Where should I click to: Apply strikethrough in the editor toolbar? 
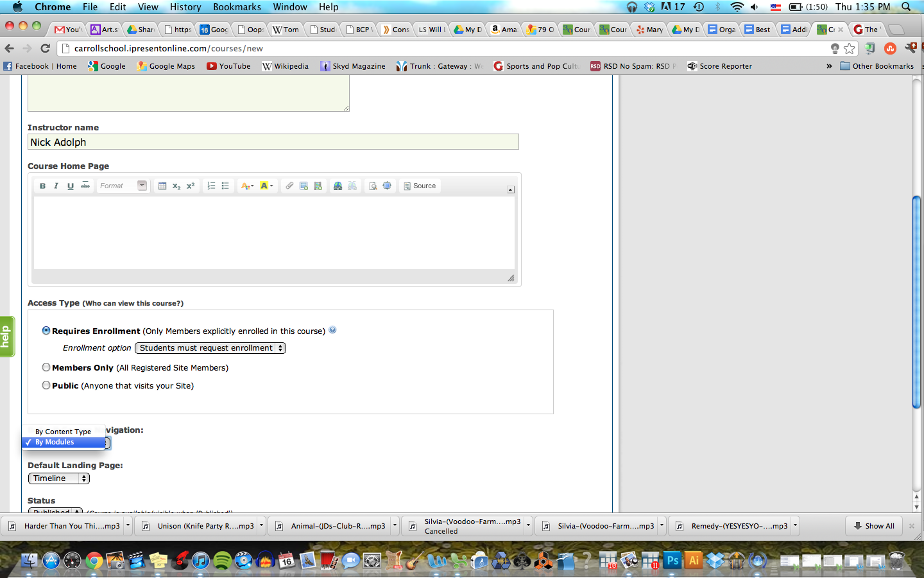pyautogui.click(x=85, y=186)
